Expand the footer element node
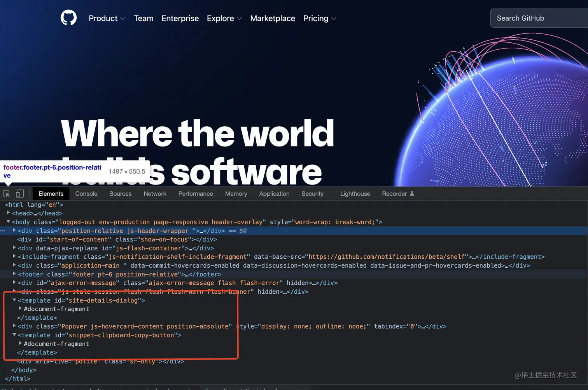The height and width of the screenshot is (390, 588). [14, 274]
